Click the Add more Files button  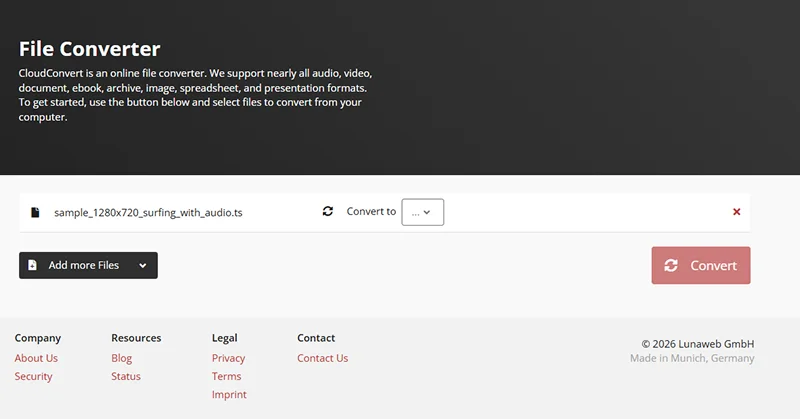coord(88,265)
